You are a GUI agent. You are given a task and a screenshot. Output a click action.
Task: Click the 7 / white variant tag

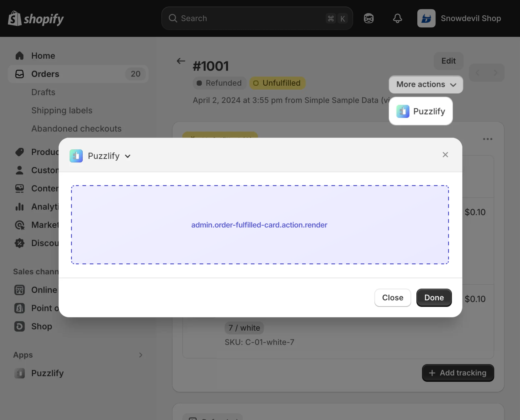[244, 328]
